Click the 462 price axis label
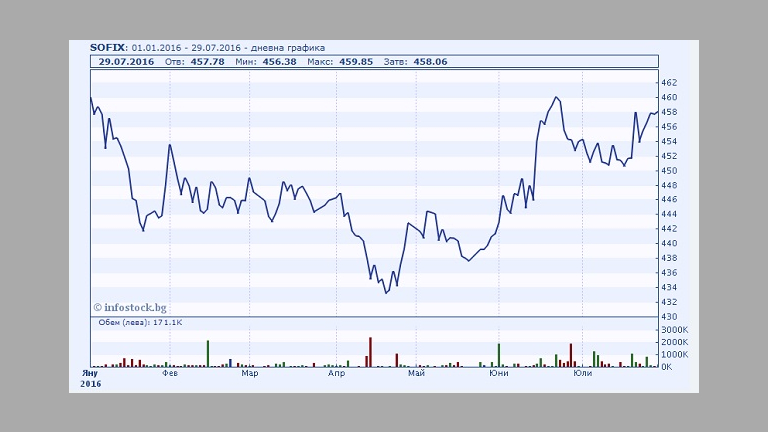Viewport: 768px width, 432px height. coord(669,83)
